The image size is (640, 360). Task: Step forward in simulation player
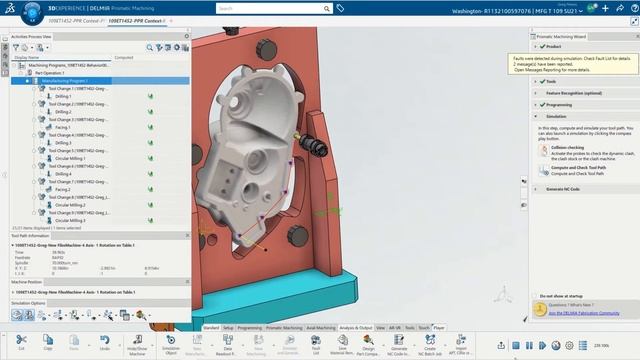tap(542, 346)
